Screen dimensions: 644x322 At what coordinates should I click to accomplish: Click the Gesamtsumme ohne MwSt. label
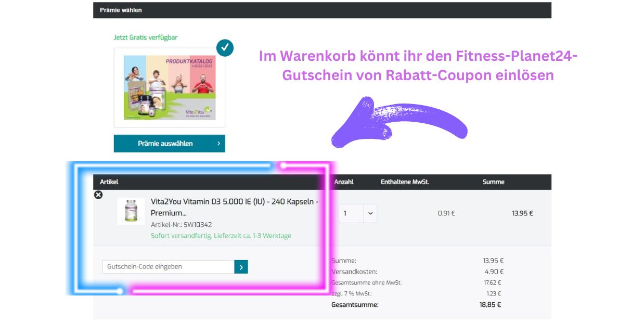[367, 283]
